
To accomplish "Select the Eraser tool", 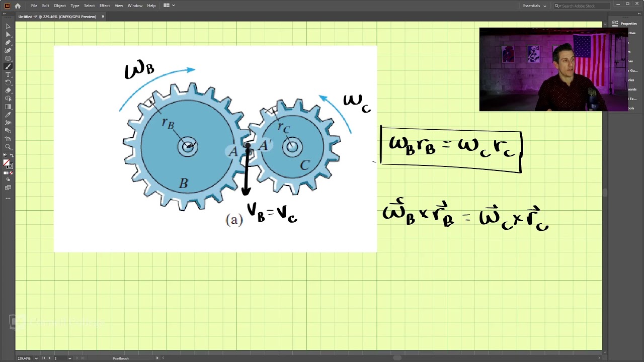I will [8, 90].
